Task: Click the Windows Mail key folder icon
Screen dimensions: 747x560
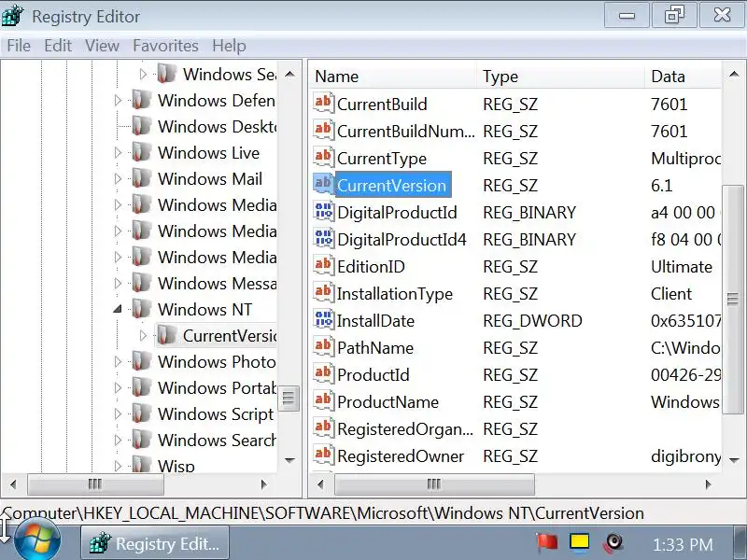Action: (142, 178)
